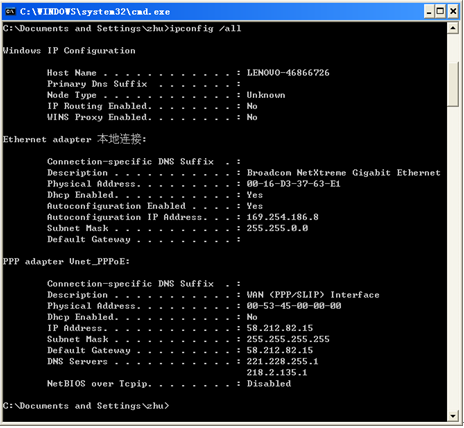Click the PPP adapter Unet_PPPoE heading

coord(66,262)
